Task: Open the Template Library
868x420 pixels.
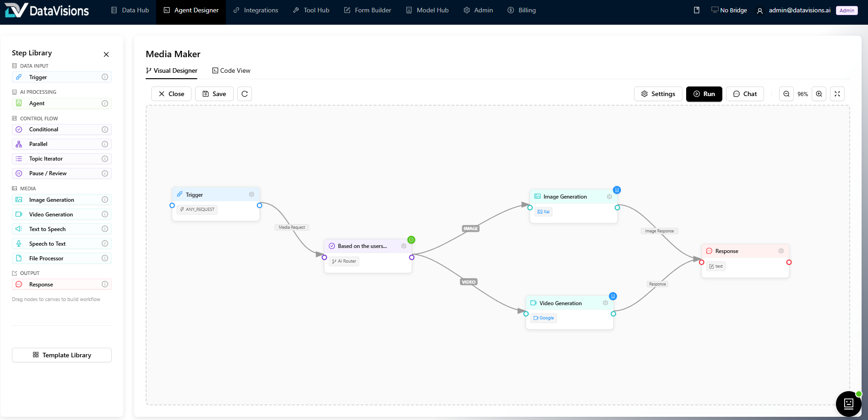Action: pyautogui.click(x=62, y=355)
